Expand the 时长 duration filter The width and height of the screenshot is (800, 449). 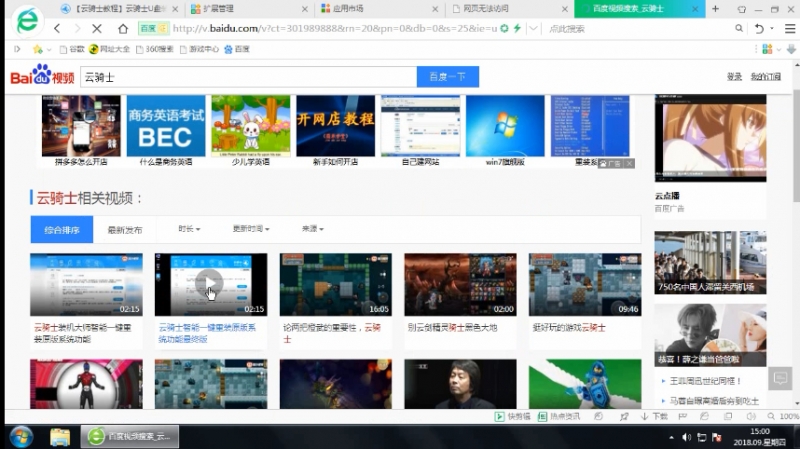coord(189,229)
